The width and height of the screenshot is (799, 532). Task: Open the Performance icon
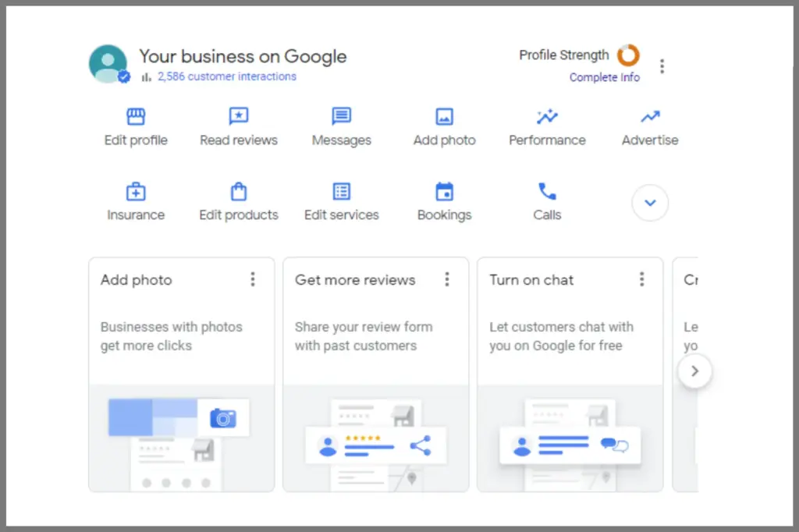coord(547,115)
